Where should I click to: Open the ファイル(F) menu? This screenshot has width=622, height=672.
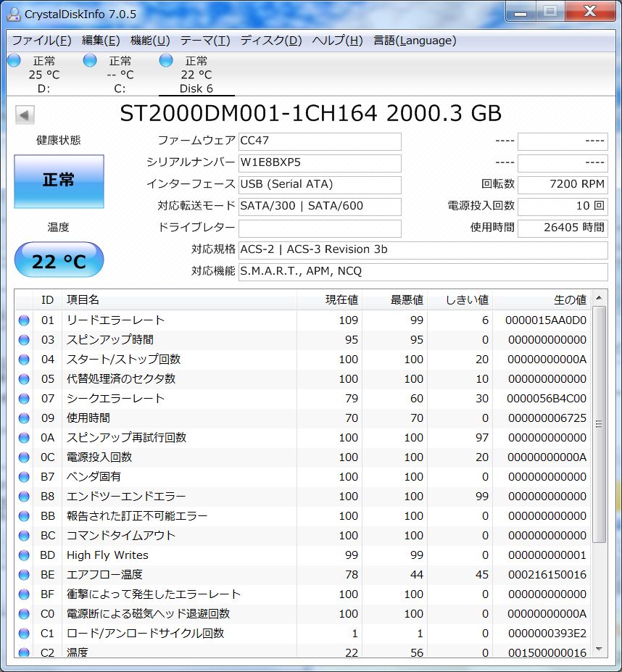pos(40,41)
